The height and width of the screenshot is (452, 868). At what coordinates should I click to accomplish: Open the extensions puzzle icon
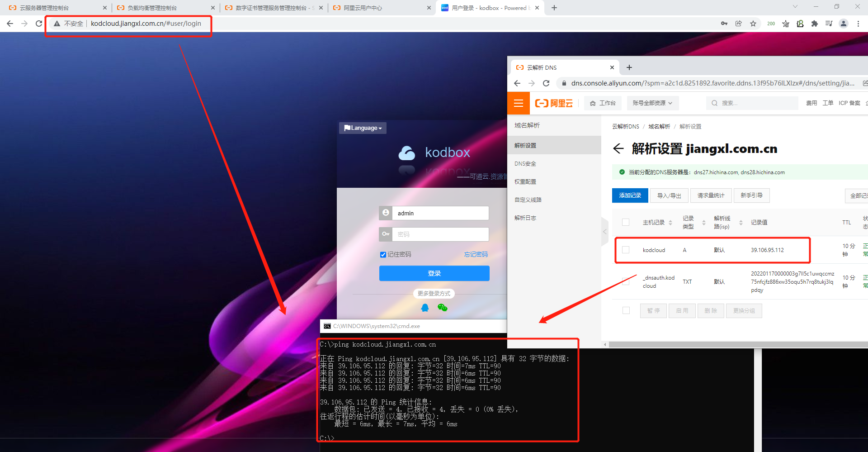pyautogui.click(x=815, y=24)
